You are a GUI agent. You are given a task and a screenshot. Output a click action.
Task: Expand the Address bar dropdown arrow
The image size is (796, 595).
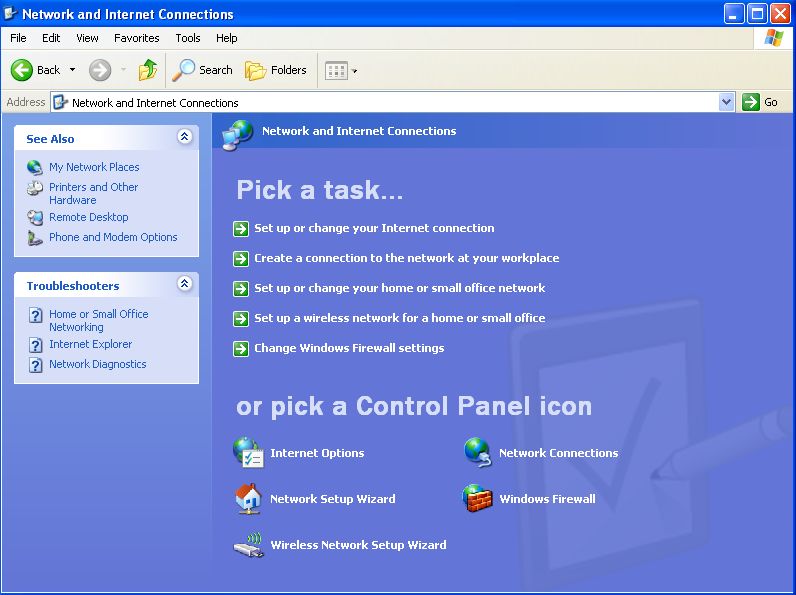[x=727, y=102]
